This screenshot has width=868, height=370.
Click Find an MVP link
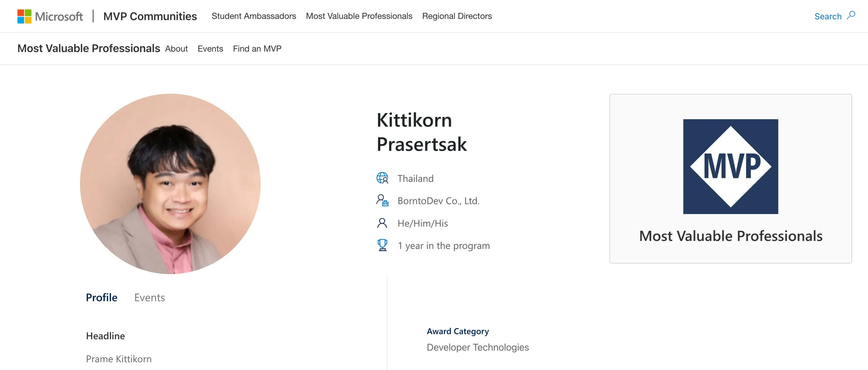pos(257,49)
